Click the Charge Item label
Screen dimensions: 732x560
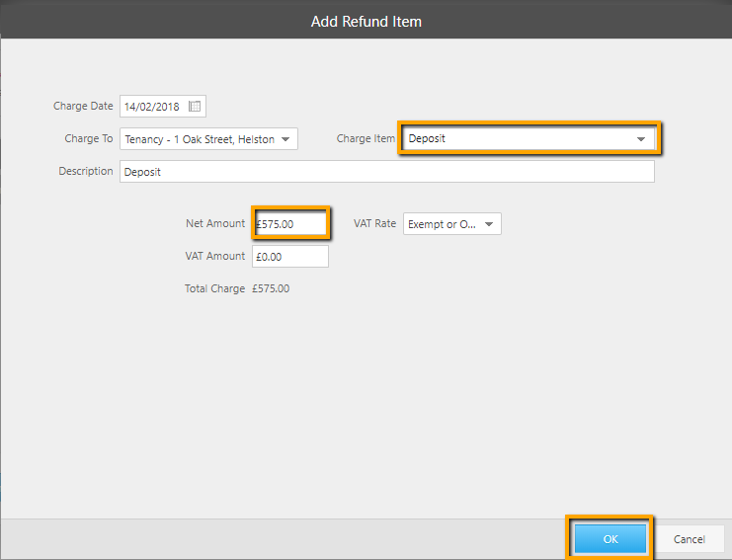[x=366, y=138]
